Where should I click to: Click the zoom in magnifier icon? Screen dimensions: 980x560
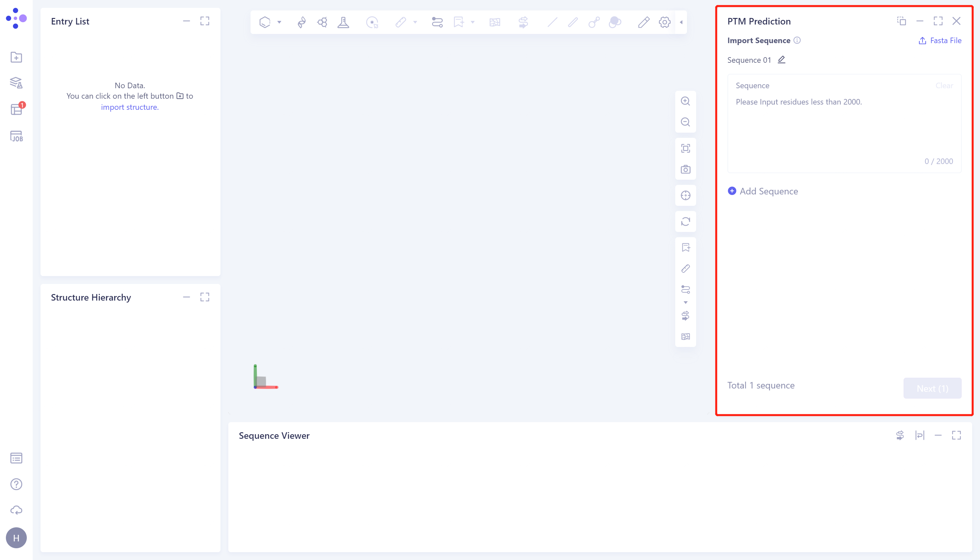[x=685, y=101]
